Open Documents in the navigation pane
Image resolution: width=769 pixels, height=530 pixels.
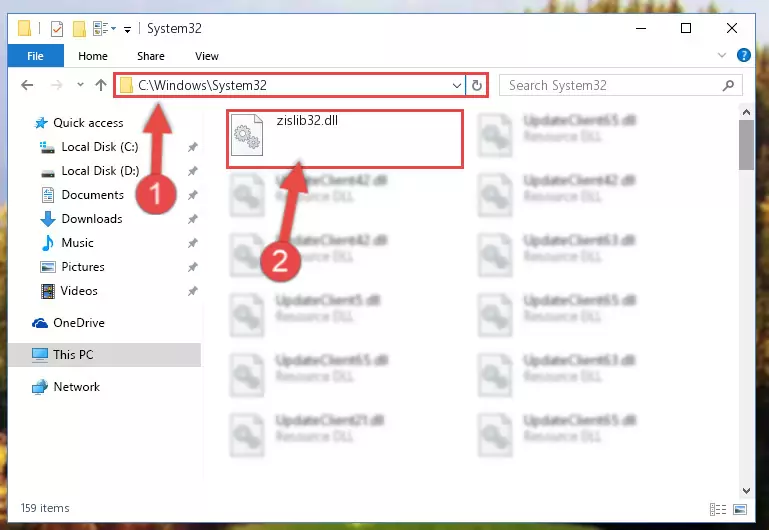[x=92, y=195]
